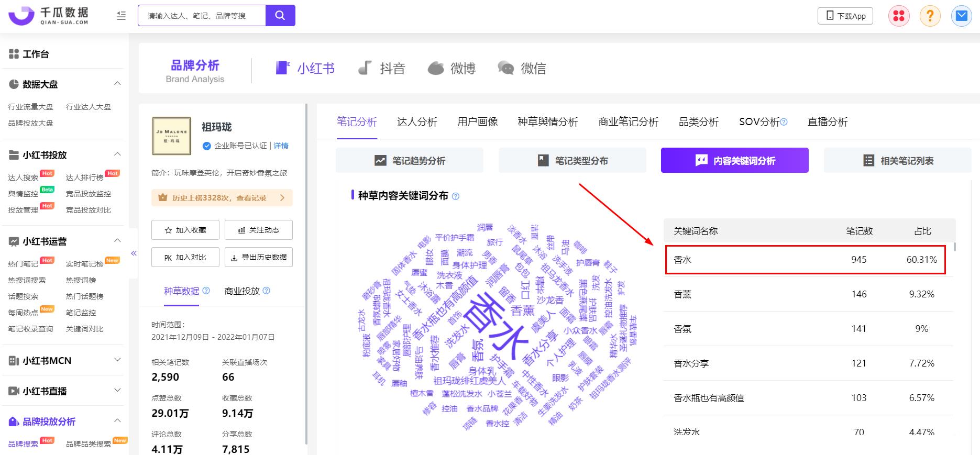The height and width of the screenshot is (455, 980).
Task: Expand the 小红书MCN section
Action: pyautogui.click(x=117, y=360)
